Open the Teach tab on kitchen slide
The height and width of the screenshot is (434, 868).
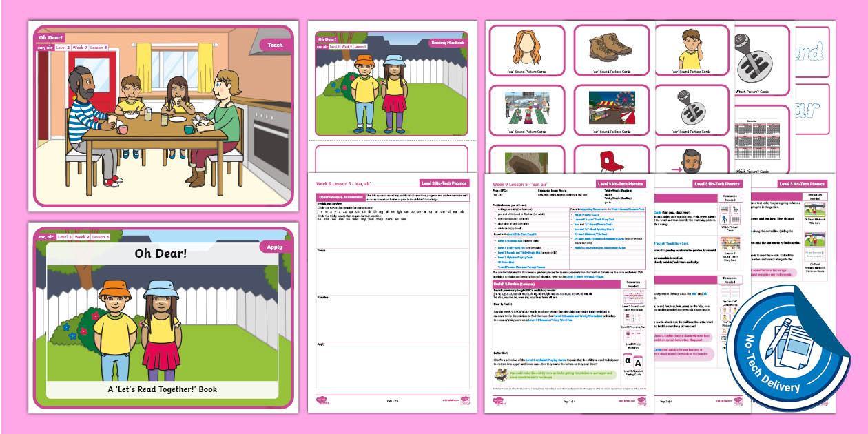point(276,45)
